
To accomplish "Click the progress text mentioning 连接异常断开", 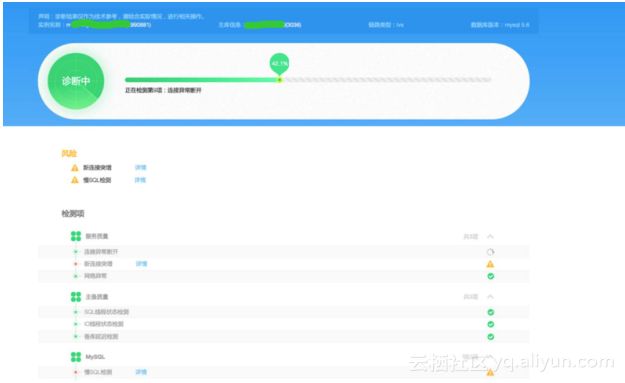I will coord(163,90).
